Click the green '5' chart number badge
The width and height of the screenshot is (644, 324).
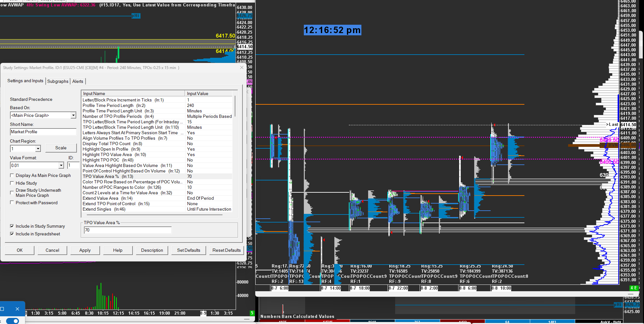(252, 313)
